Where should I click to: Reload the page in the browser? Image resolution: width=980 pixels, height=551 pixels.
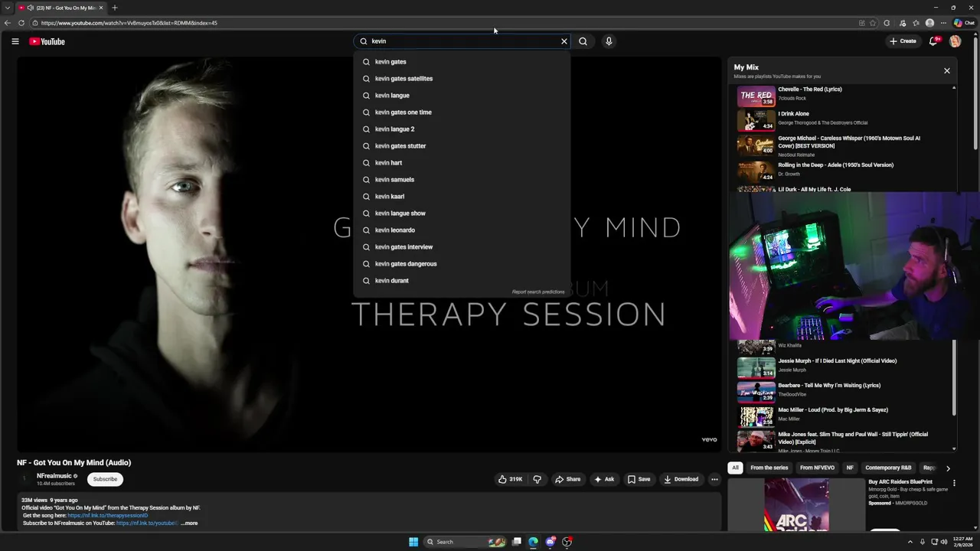coord(21,23)
